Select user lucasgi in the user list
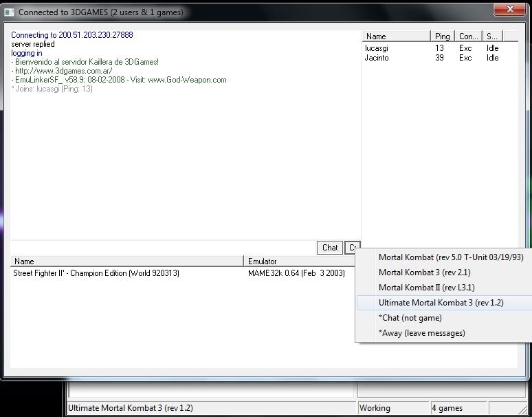 click(376, 48)
